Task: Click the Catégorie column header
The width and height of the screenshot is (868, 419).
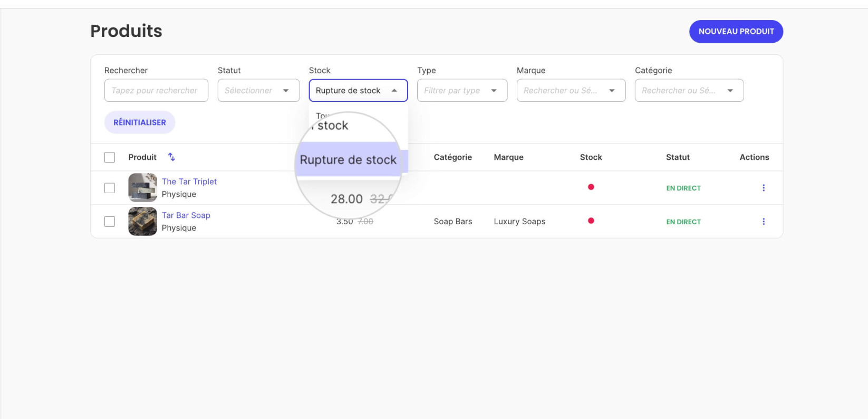Action: (452, 157)
